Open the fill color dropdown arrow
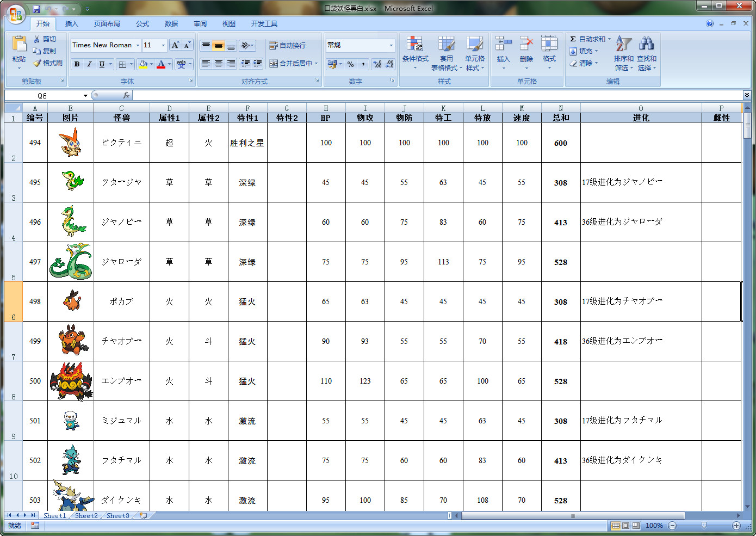Screen dimensions: 756x536 151,64
